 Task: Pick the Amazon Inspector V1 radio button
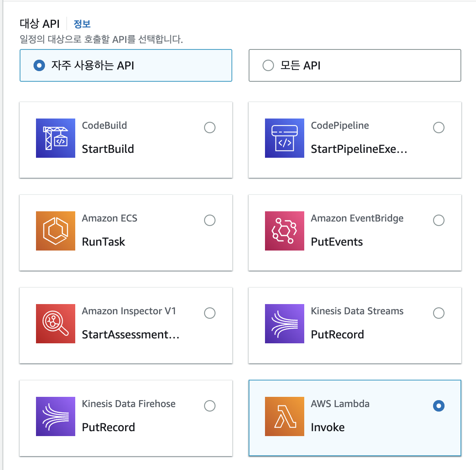(x=210, y=313)
